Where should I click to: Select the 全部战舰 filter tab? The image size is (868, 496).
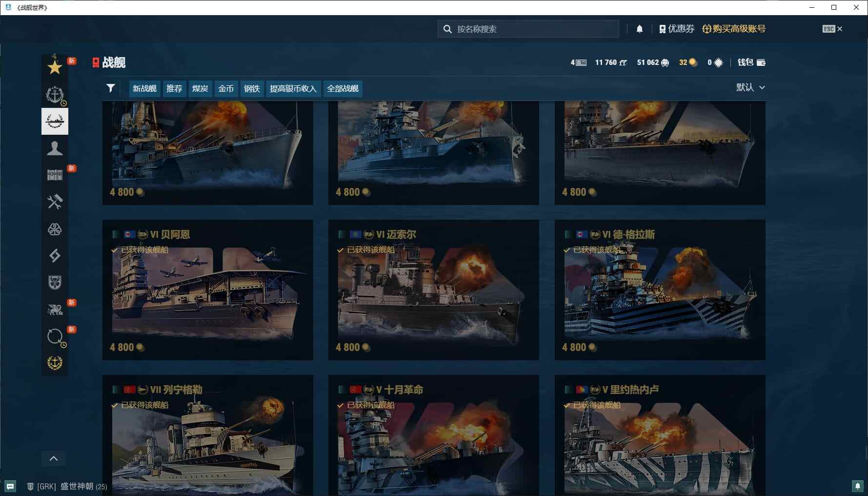pyautogui.click(x=343, y=88)
